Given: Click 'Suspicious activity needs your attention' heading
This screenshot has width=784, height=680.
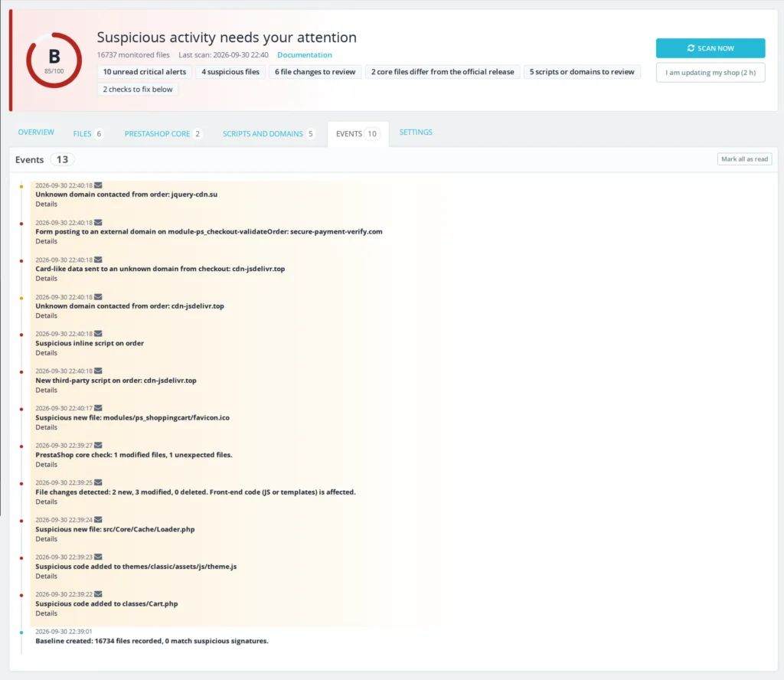Looking at the screenshot, I should click(x=227, y=38).
